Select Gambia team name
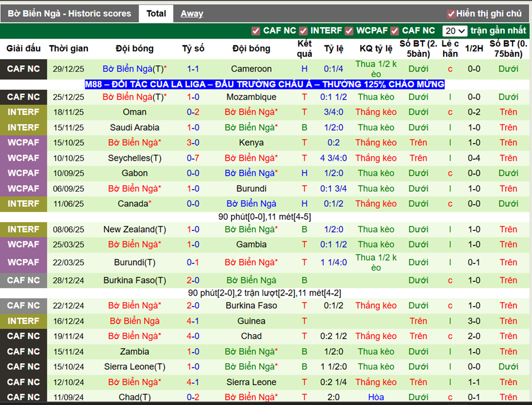 [251, 244]
